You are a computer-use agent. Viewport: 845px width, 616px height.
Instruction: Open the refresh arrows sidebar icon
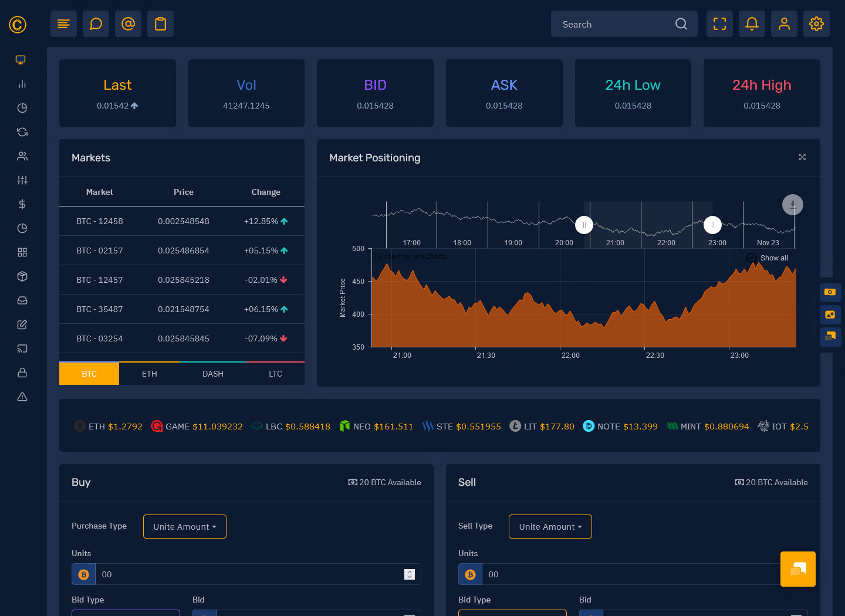point(22,132)
